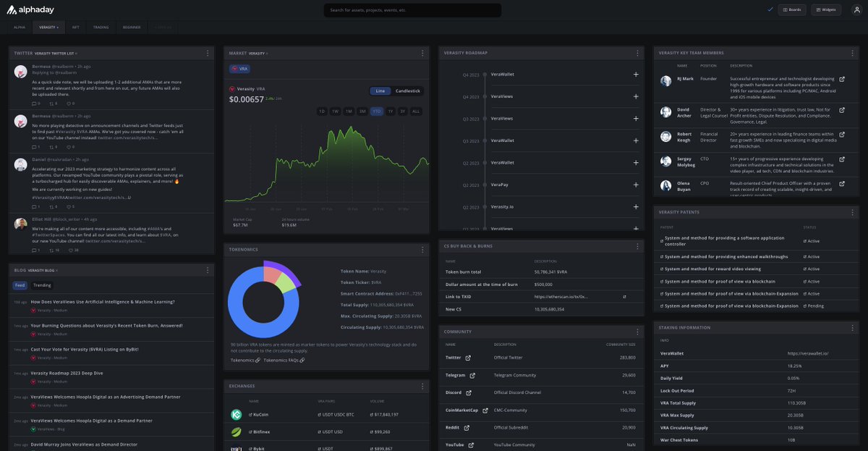Open the Market Verasity asset dropdown
Screen dimensions: 868x451
[258, 53]
